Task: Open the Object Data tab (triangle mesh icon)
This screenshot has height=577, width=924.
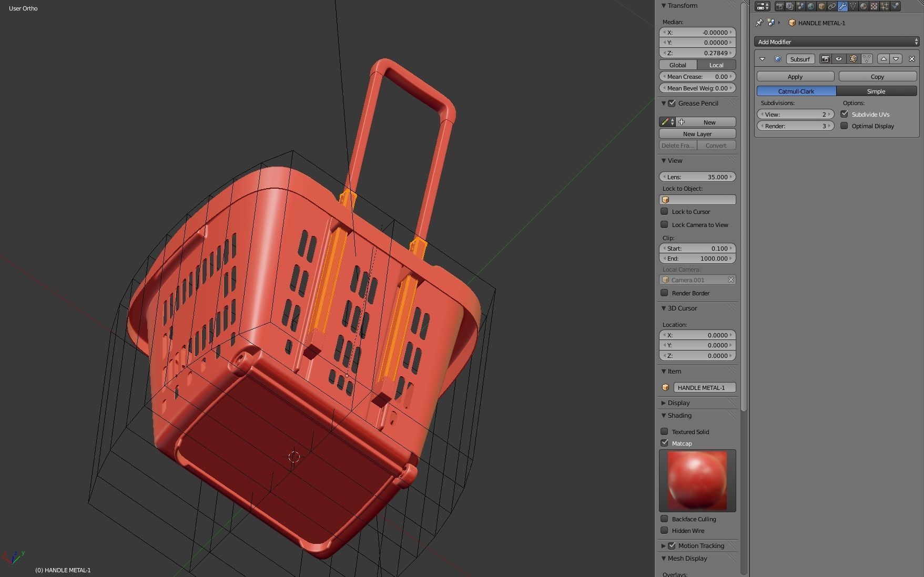Action: coord(853,6)
